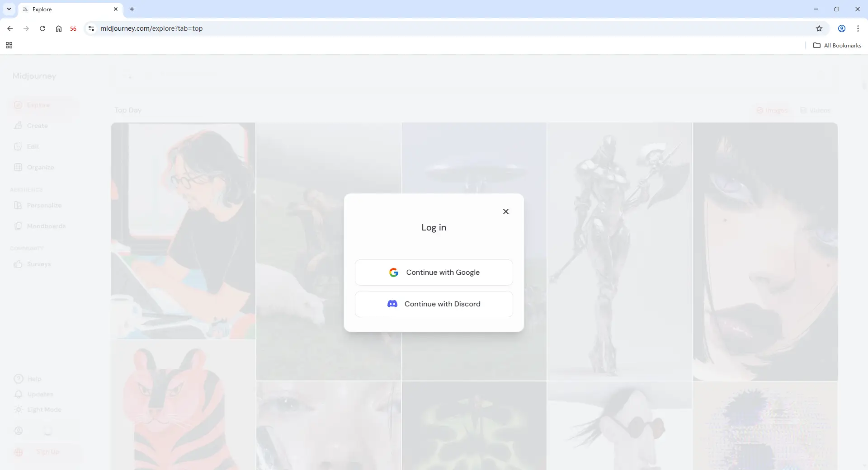Click the account avatar icon in sidebar
The image size is (868, 470).
point(19,431)
